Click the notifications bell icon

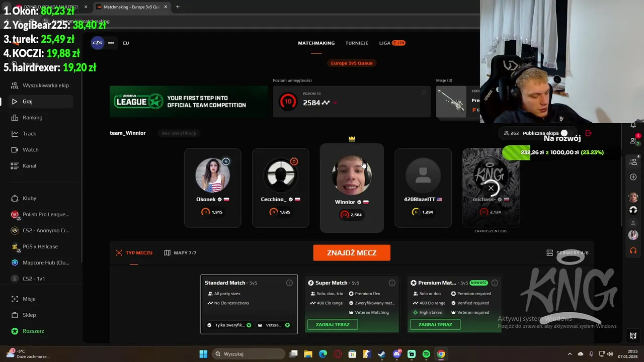(x=633, y=125)
